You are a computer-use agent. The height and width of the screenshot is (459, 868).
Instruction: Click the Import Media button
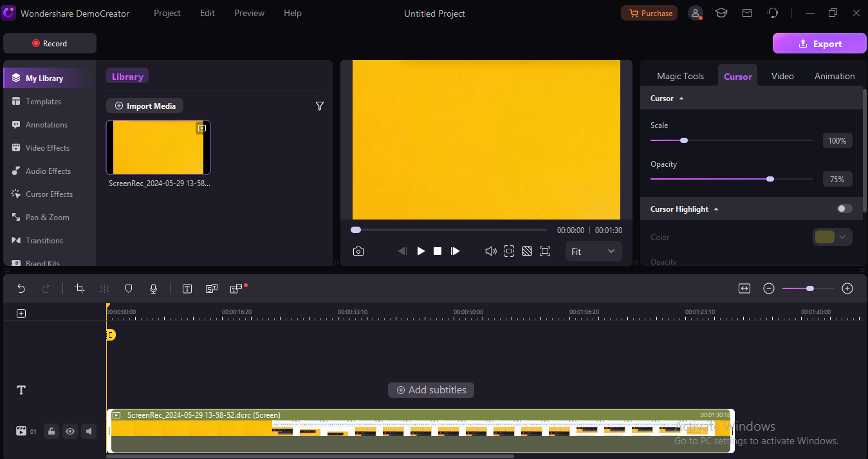coord(145,106)
